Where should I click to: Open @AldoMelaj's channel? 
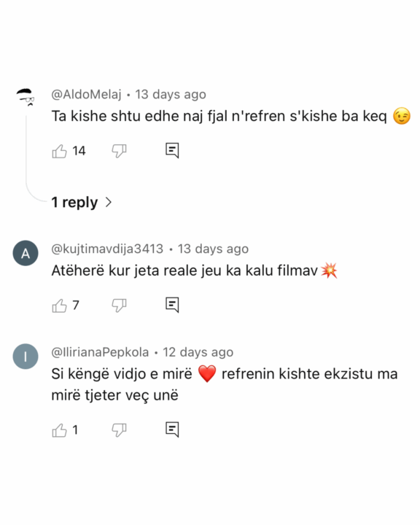point(86,94)
